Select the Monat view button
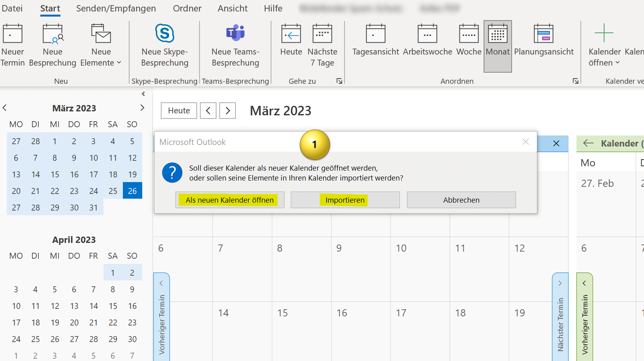The image size is (644, 361). coord(498,46)
